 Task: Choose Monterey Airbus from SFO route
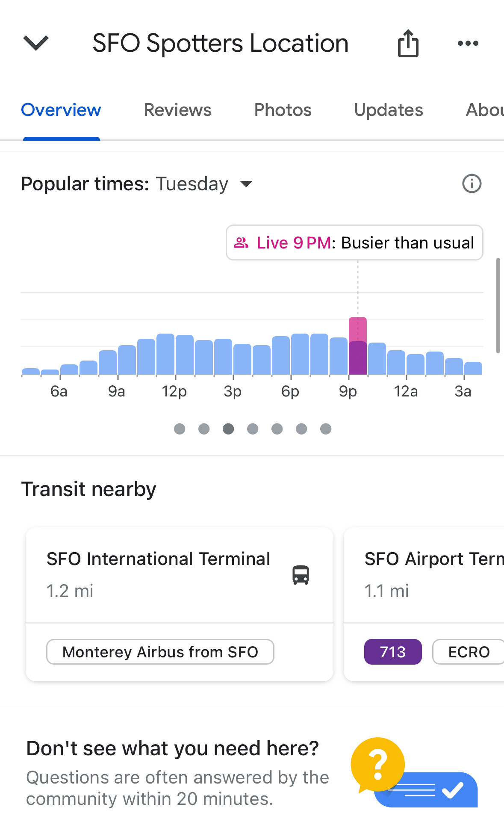pos(160,652)
